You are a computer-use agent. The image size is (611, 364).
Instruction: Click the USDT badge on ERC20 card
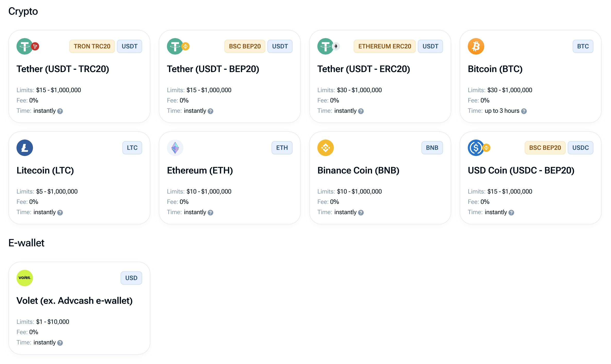pos(430,46)
